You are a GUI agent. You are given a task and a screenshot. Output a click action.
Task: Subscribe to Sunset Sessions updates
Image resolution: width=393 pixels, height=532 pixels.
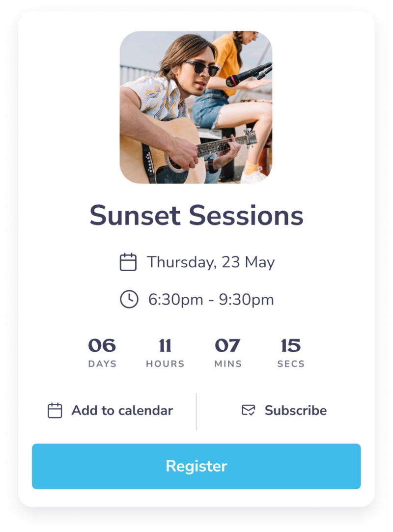point(295,409)
